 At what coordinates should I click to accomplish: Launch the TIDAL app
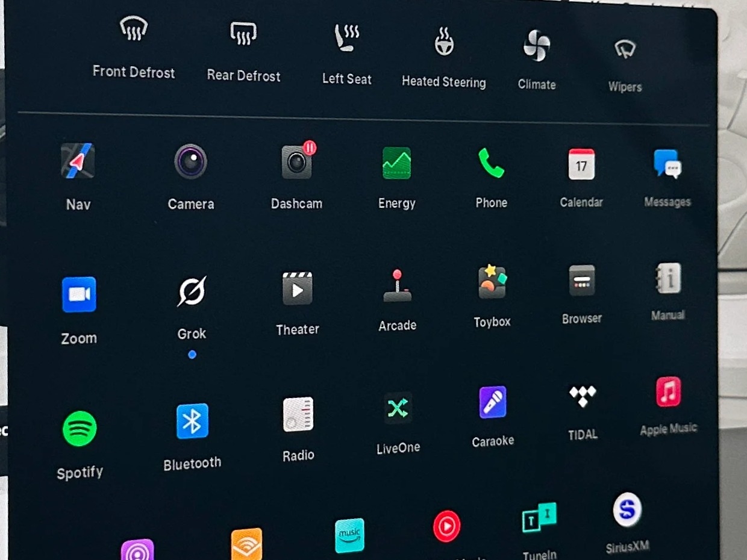583,396
